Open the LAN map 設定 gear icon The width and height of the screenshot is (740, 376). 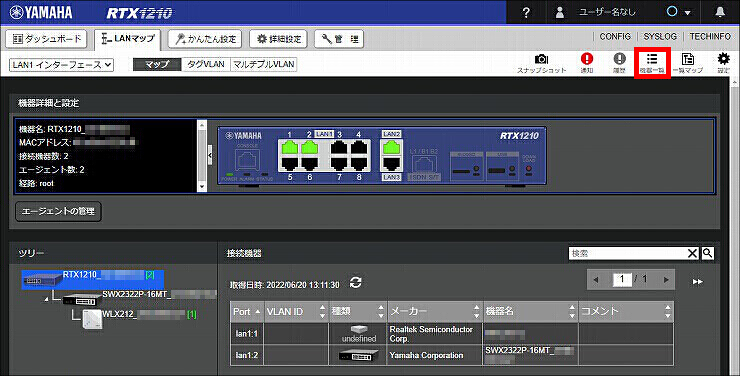pyautogui.click(x=723, y=63)
